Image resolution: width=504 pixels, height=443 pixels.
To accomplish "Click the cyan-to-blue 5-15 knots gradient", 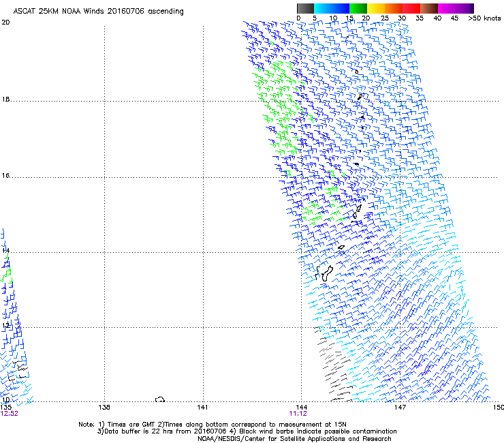I will [x=332, y=8].
